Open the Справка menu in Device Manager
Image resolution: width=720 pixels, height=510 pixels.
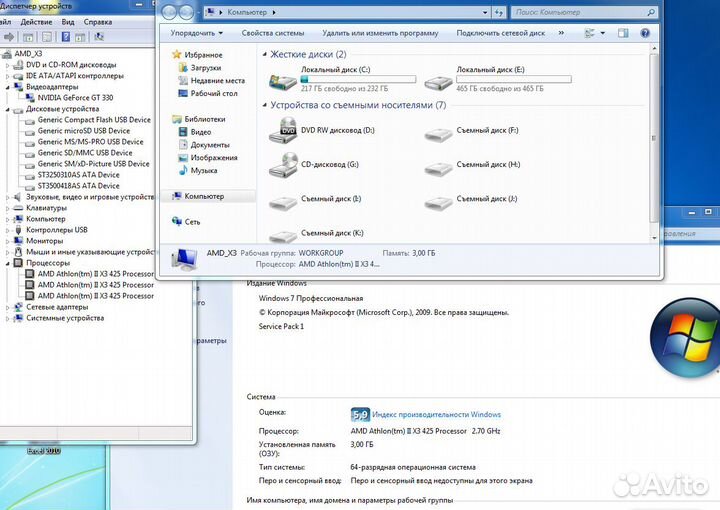pyautogui.click(x=98, y=22)
